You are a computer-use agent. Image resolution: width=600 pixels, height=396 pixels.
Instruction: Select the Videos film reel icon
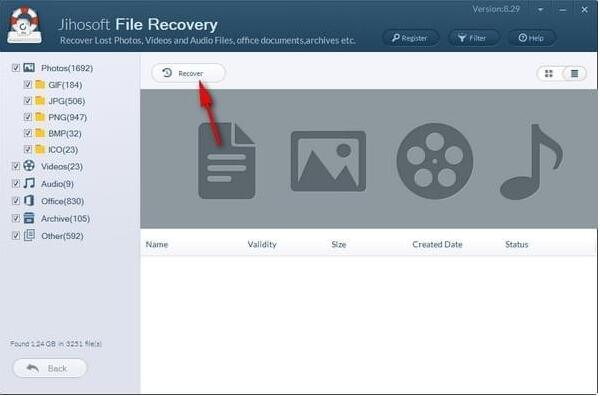pos(29,166)
